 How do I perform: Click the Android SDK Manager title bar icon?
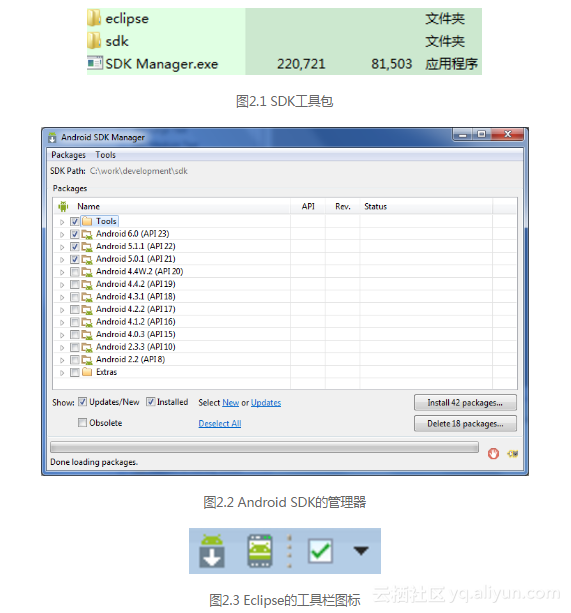52,138
